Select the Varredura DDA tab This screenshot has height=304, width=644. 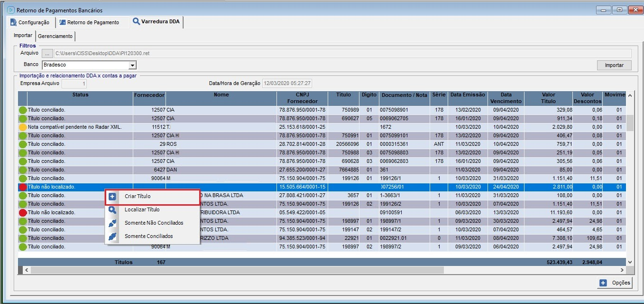click(x=156, y=22)
